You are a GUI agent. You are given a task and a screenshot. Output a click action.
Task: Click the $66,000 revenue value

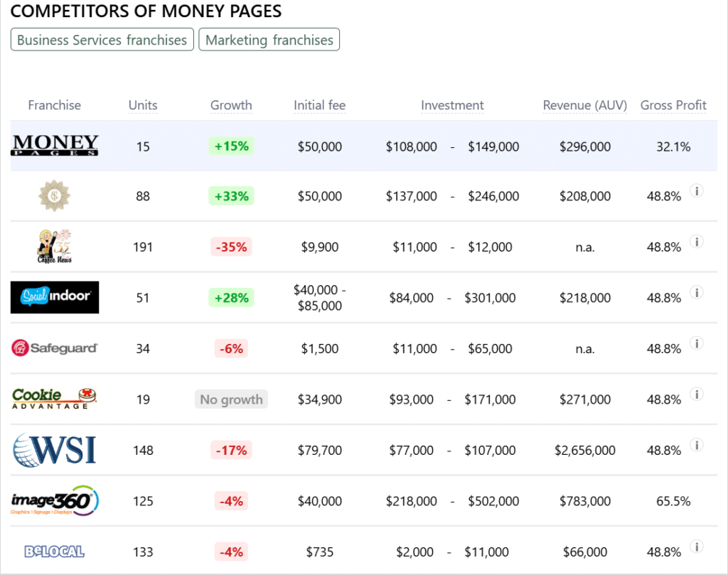pos(585,552)
